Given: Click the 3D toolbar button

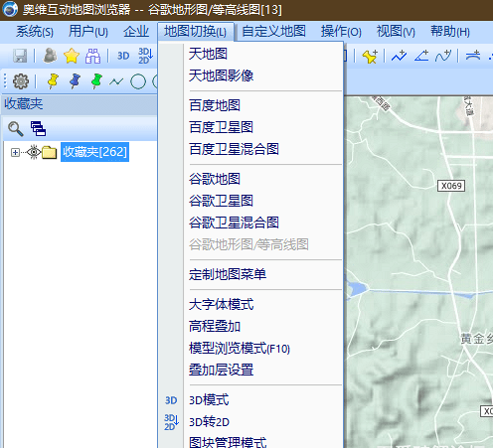Looking at the screenshot, I should click(123, 56).
